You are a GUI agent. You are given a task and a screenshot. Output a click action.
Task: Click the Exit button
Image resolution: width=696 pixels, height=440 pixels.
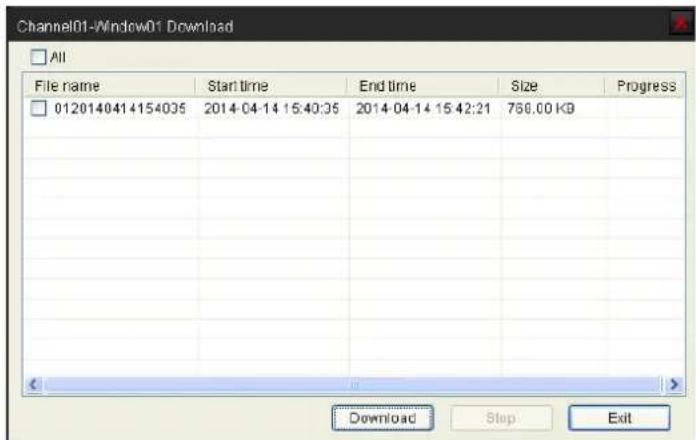[x=619, y=418]
